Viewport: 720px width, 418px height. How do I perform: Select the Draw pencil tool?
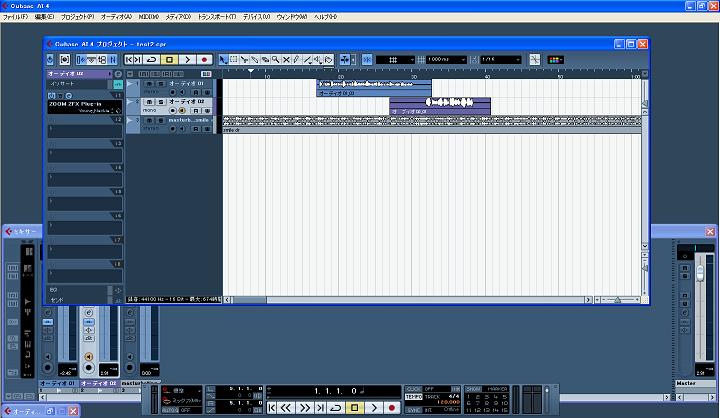click(296, 60)
